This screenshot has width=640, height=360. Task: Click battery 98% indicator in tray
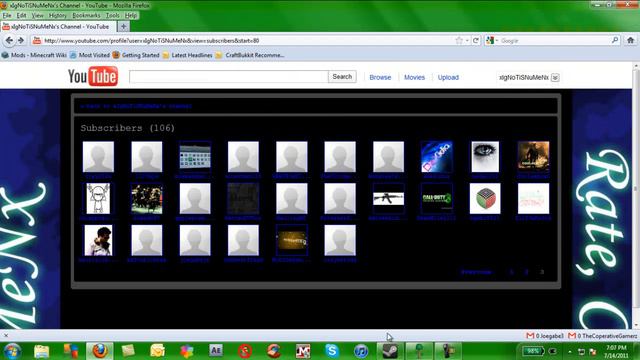coord(533,351)
